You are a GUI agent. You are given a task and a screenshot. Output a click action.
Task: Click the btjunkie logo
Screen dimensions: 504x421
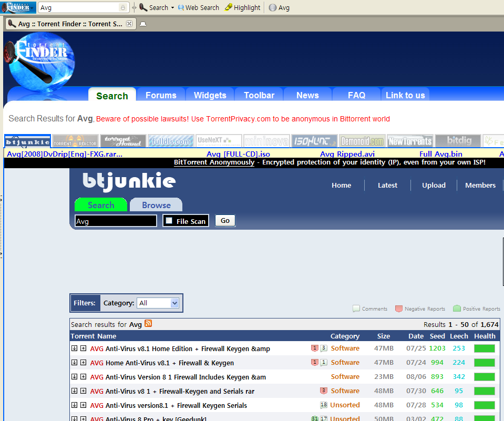coord(129,181)
